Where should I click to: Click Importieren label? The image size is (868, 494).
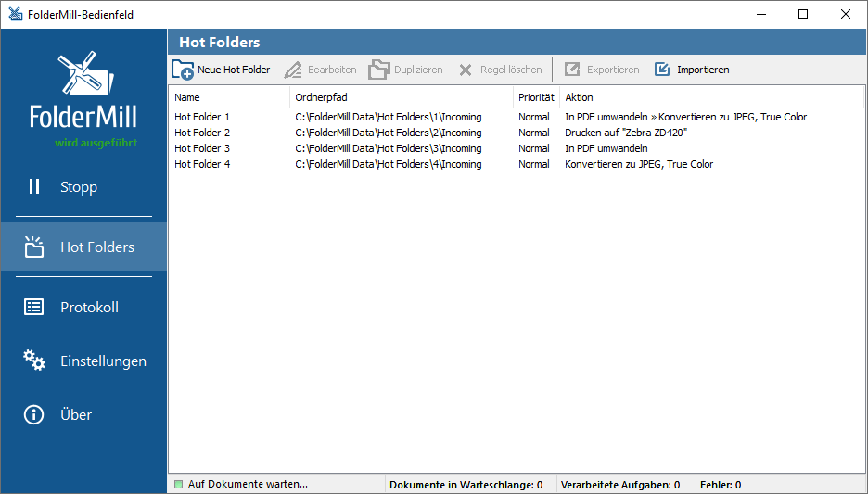pos(703,70)
